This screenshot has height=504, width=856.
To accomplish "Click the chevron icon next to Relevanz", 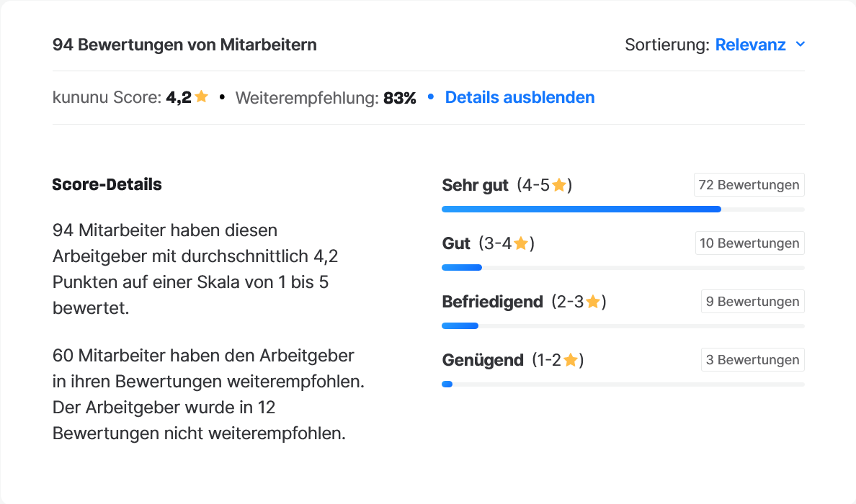I will (x=801, y=44).
